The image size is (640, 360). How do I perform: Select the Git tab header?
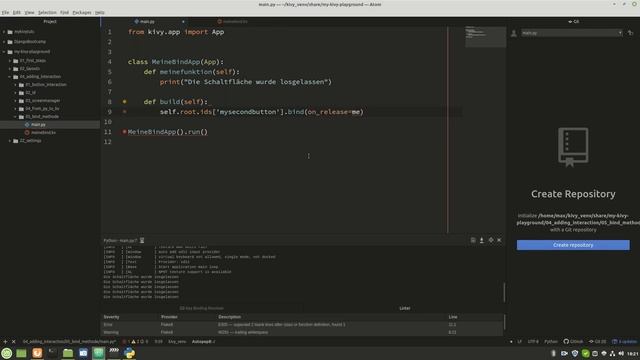pos(573,22)
